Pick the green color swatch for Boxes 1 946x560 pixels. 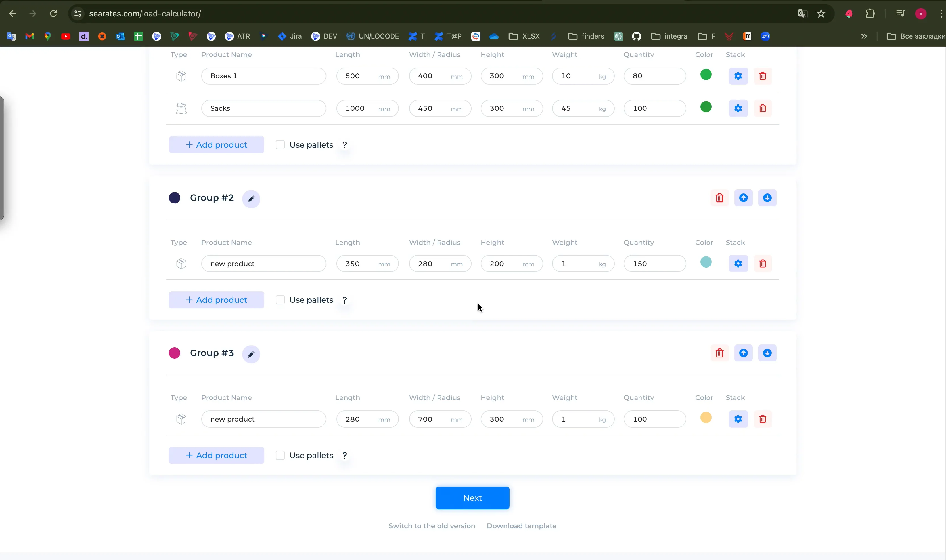[x=706, y=75]
